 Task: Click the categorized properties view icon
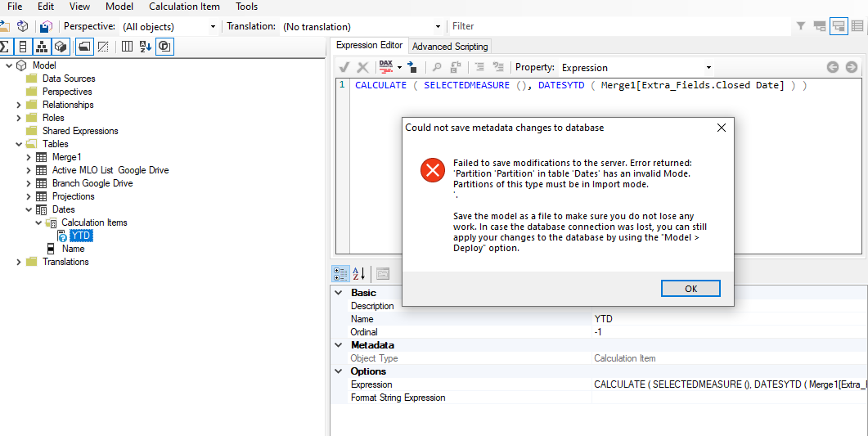(340, 273)
